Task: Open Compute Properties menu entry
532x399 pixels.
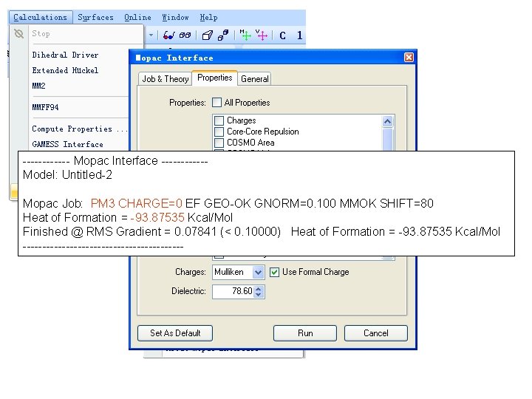Action: click(x=80, y=129)
